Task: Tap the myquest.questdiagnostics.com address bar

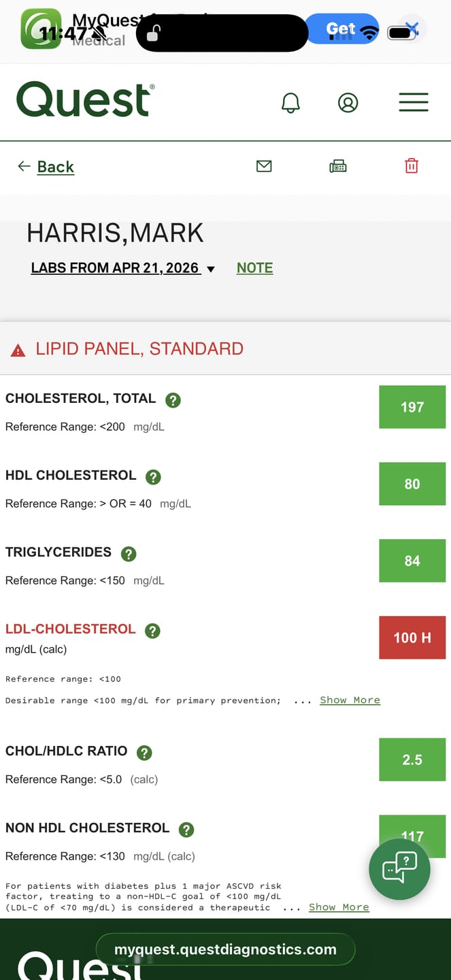Action: [225, 949]
